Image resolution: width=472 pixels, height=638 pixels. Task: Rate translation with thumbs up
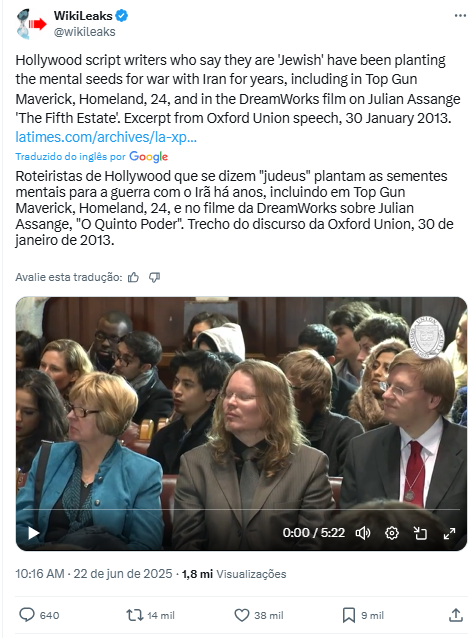pyautogui.click(x=133, y=277)
